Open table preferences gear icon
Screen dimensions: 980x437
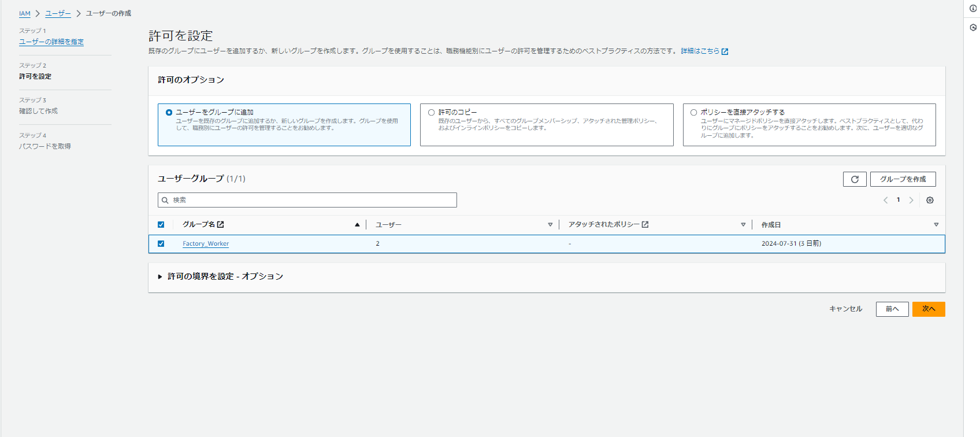930,200
